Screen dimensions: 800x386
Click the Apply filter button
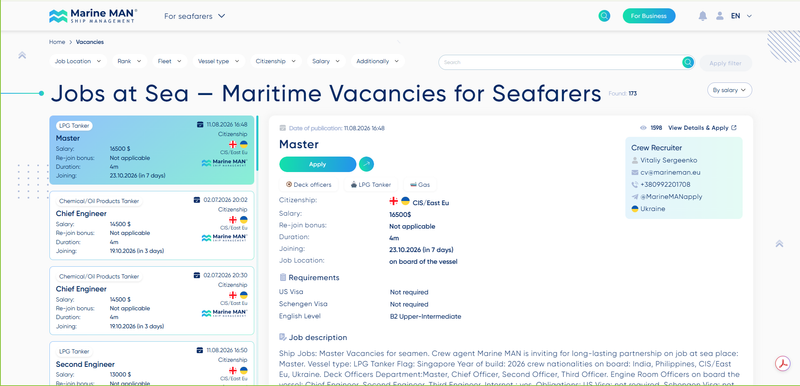pyautogui.click(x=726, y=63)
